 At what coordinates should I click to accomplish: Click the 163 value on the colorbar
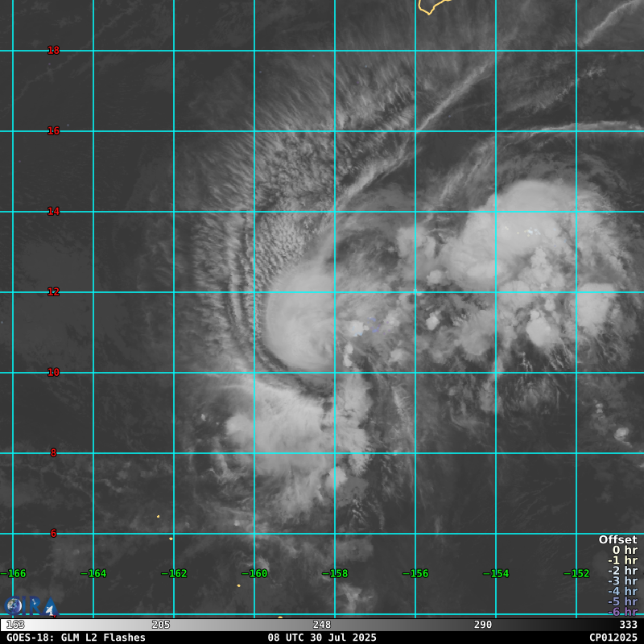(15, 625)
